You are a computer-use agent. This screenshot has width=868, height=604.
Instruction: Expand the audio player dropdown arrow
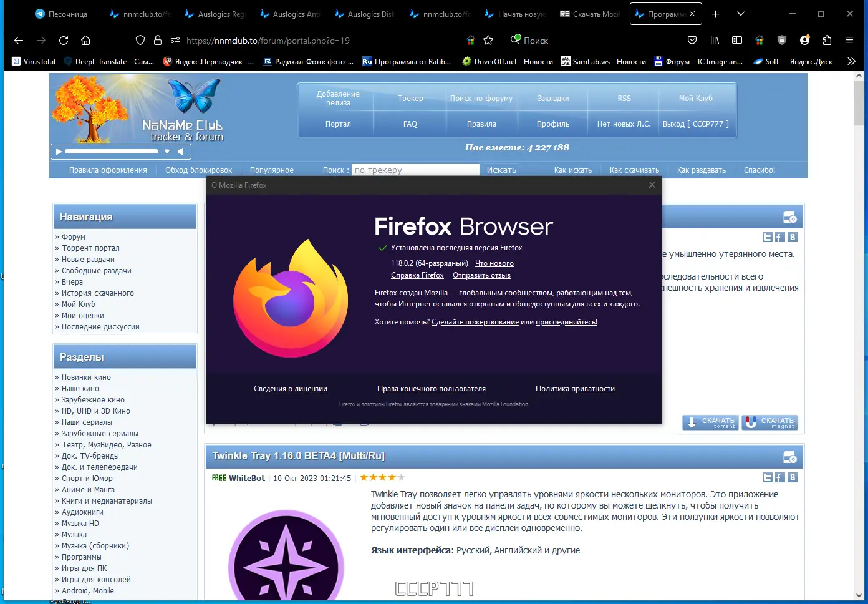click(167, 152)
